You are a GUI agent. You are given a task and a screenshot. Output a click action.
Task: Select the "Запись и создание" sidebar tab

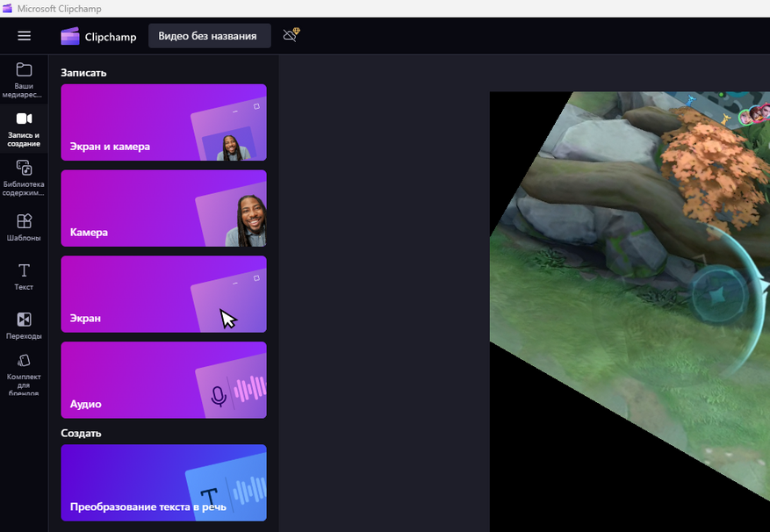[24, 129]
